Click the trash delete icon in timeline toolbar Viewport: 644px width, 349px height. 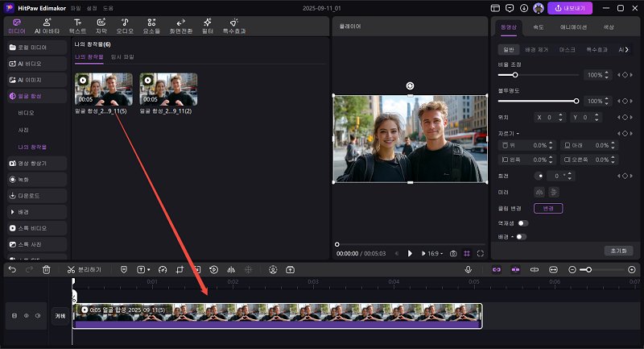pyautogui.click(x=47, y=270)
